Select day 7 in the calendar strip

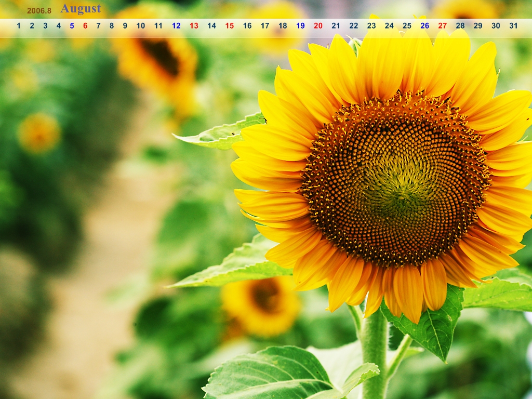98,25
